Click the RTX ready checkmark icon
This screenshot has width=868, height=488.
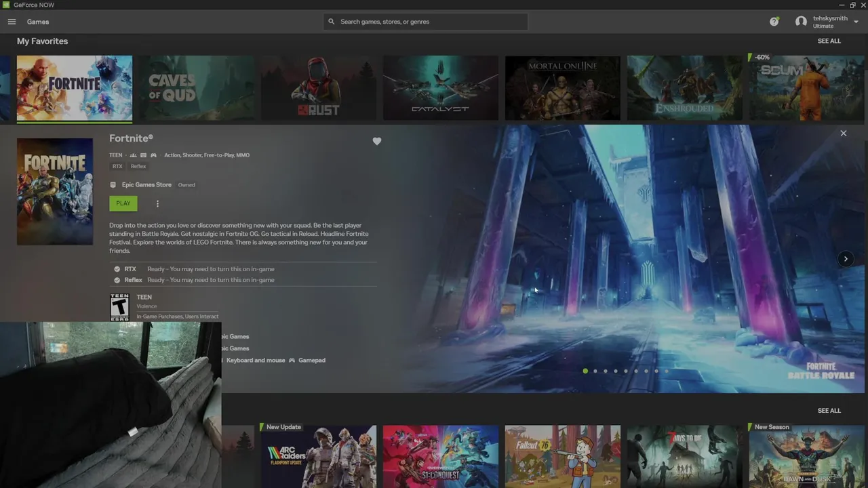117,269
